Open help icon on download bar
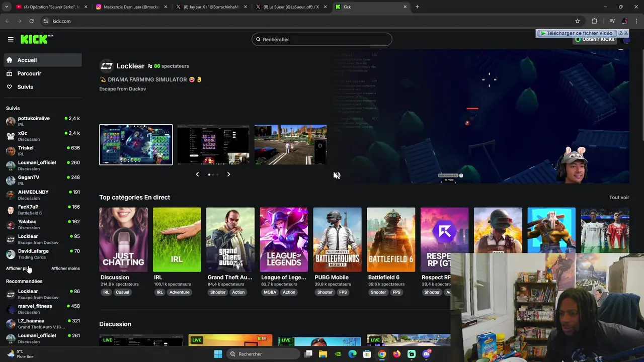Image resolution: width=644 pixels, height=362 pixels. pos(620,33)
